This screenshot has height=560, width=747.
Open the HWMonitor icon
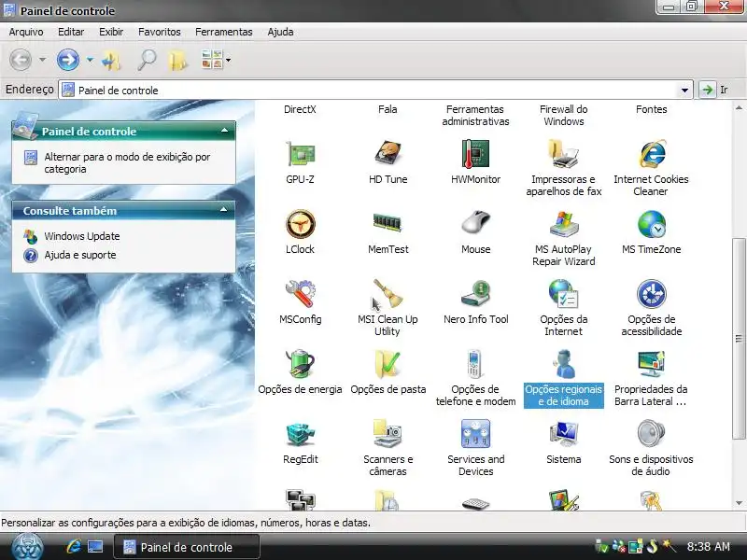(475, 154)
